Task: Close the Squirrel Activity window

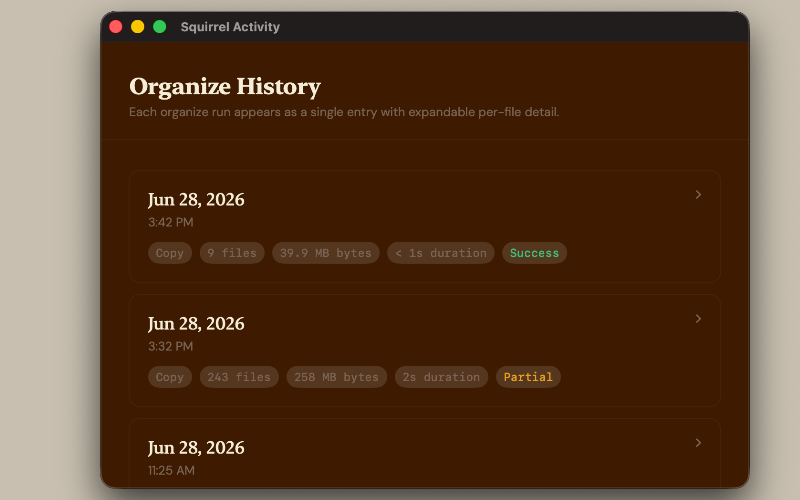Action: [x=116, y=27]
